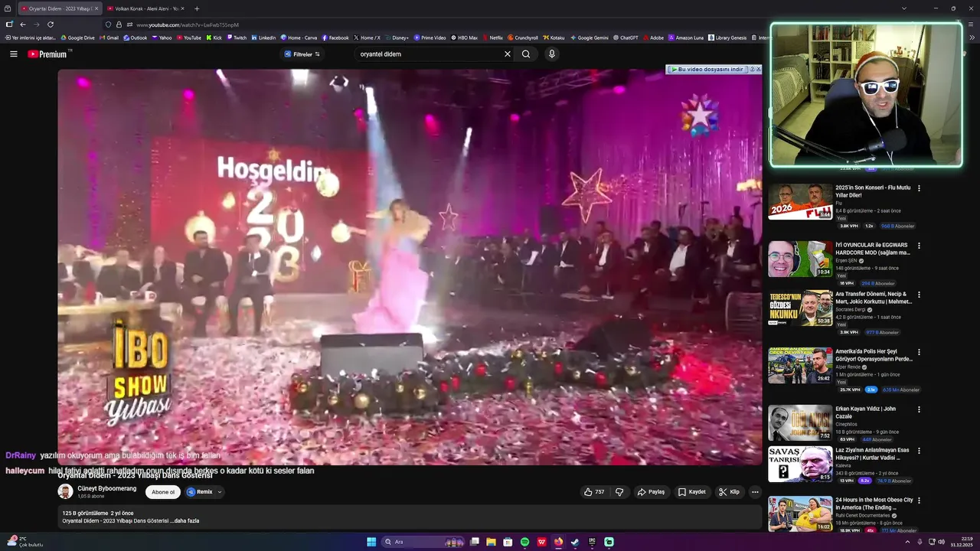Viewport: 980px width, 551px height.
Task: Subscribe with the Abone ol button
Action: pyautogui.click(x=163, y=492)
